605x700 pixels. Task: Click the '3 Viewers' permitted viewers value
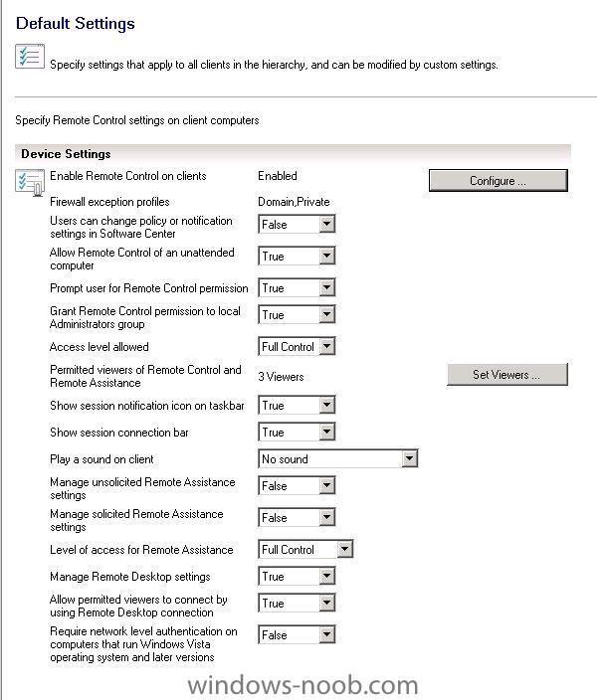(281, 377)
